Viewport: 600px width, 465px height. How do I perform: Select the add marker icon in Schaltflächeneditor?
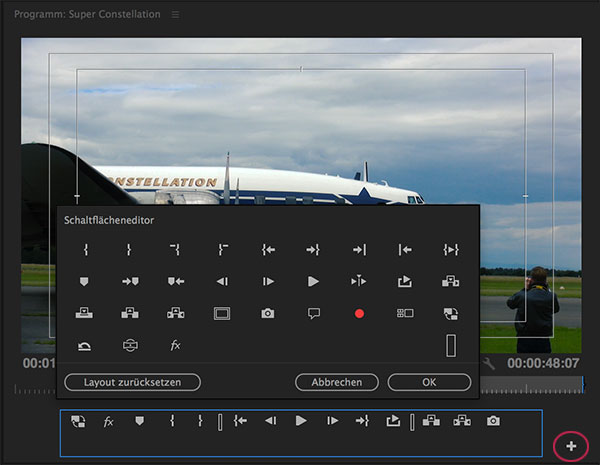pyautogui.click(x=84, y=281)
